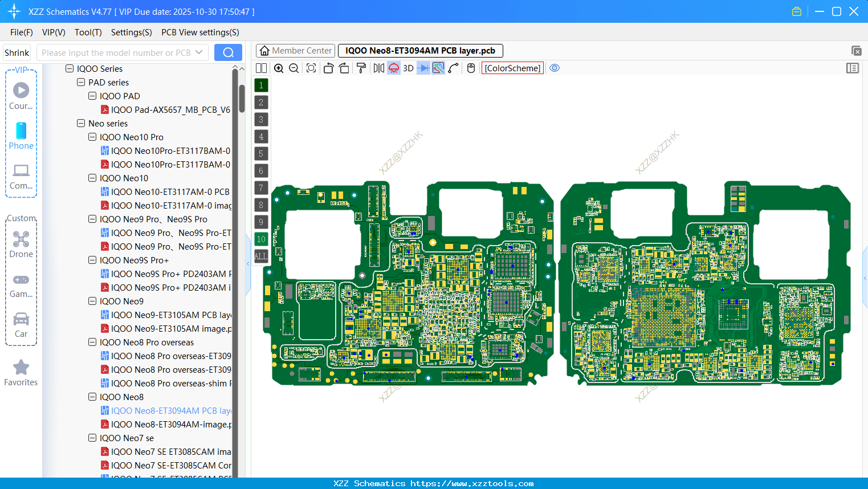Switch to 3D view mode
Image resolution: width=868 pixels, height=489 pixels.
pos(408,68)
